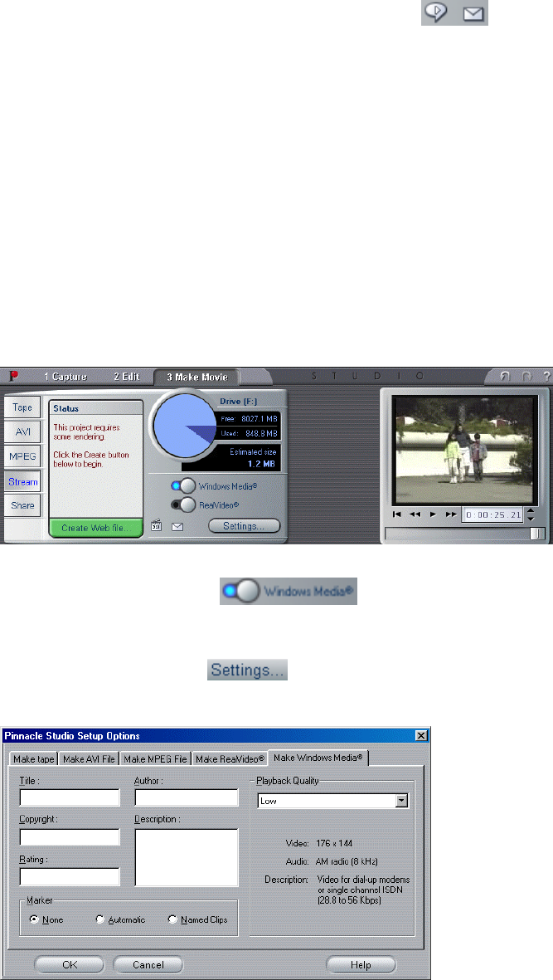Choose the Stream side tab
553x980 pixels.
point(22,482)
